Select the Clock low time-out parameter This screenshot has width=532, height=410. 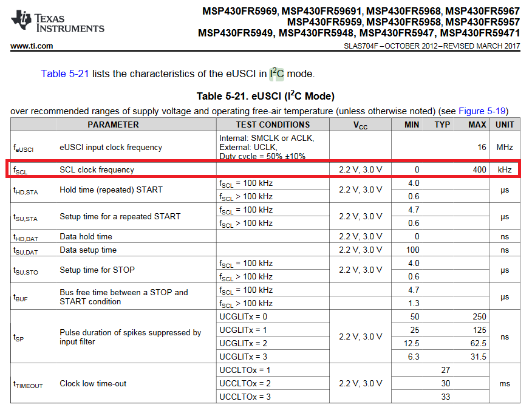click(x=93, y=383)
